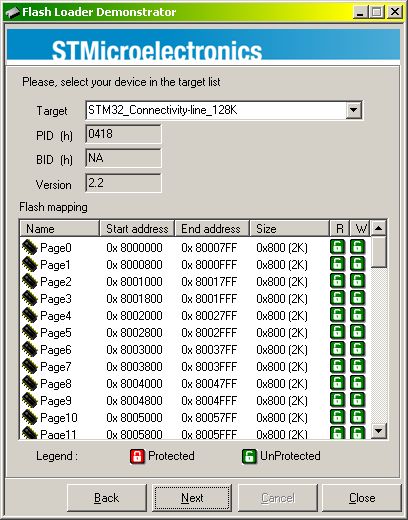Click the Page3 read-protection lock icon
Screen dimensions: 408x520
(x=337, y=298)
